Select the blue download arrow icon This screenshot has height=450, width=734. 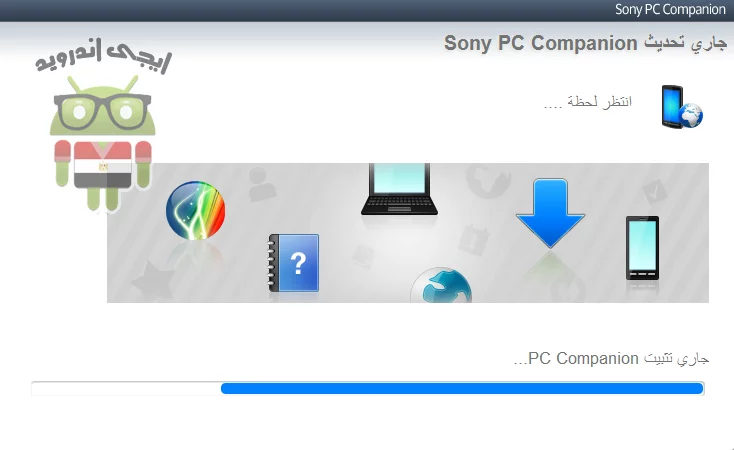550,214
